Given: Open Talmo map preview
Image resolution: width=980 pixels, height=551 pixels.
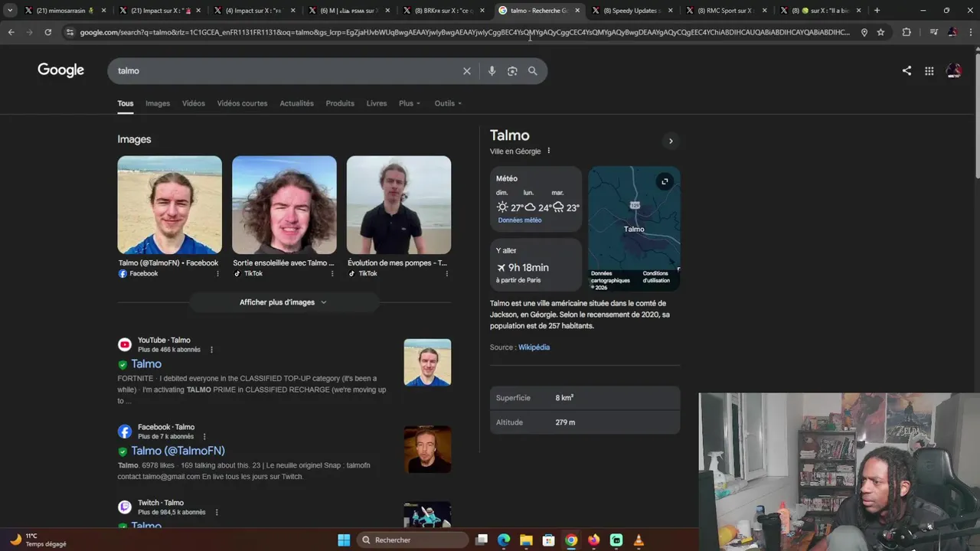Looking at the screenshot, I should coord(634,229).
